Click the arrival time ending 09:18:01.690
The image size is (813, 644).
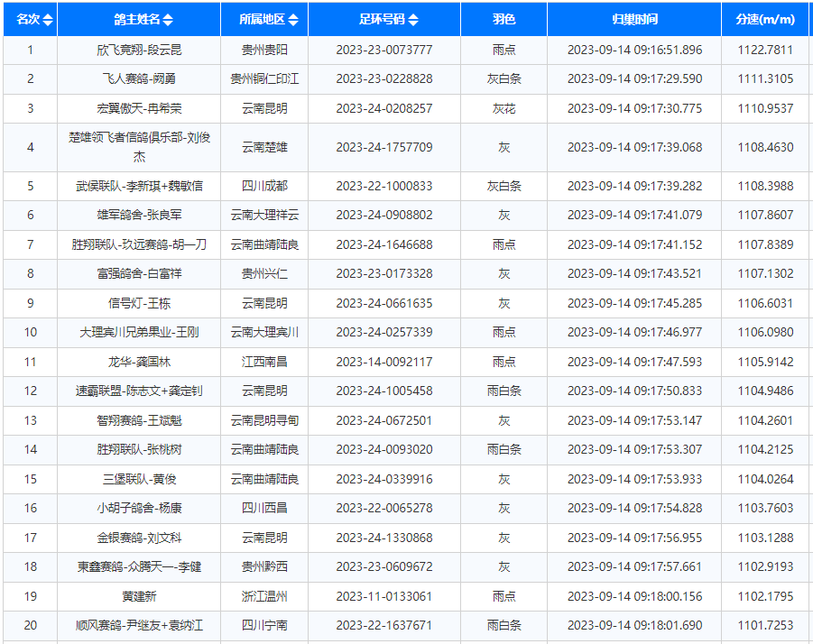634,625
